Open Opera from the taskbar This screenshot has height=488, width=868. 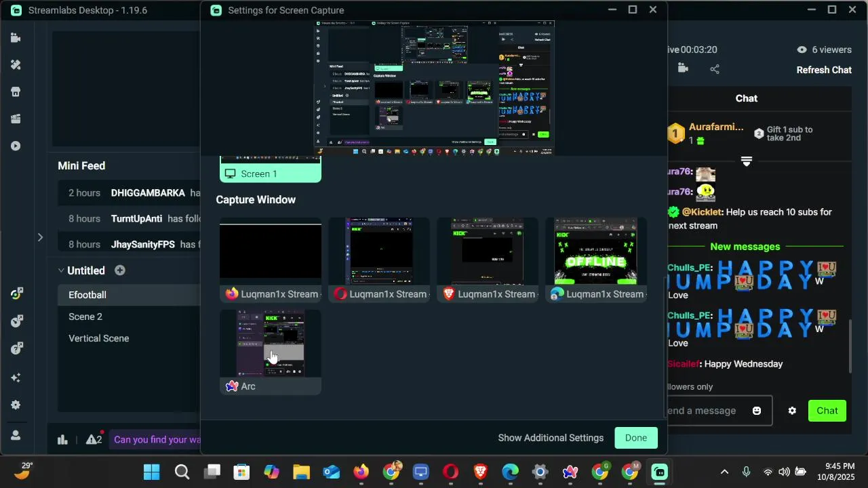click(450, 472)
